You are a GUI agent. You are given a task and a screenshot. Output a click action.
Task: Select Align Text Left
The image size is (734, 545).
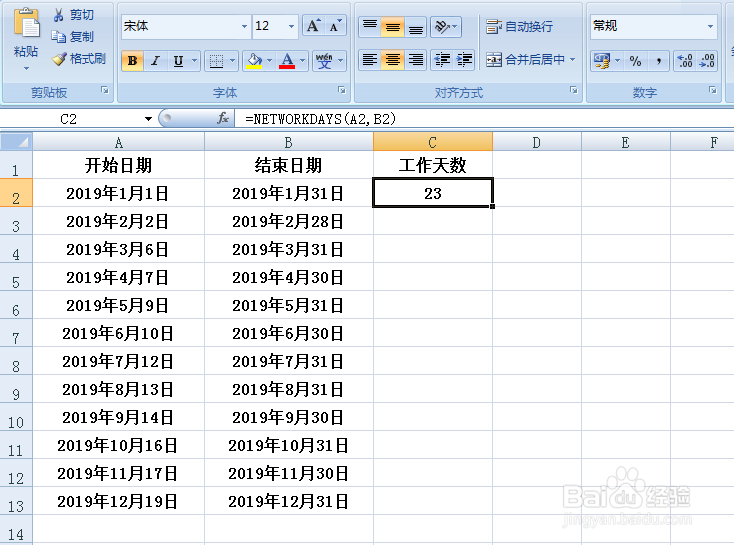370,60
